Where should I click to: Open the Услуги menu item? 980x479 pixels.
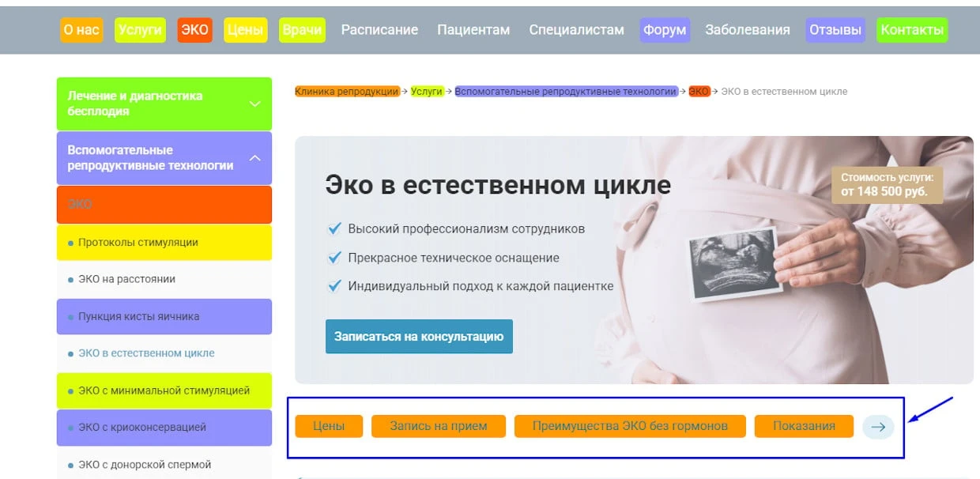point(140,30)
